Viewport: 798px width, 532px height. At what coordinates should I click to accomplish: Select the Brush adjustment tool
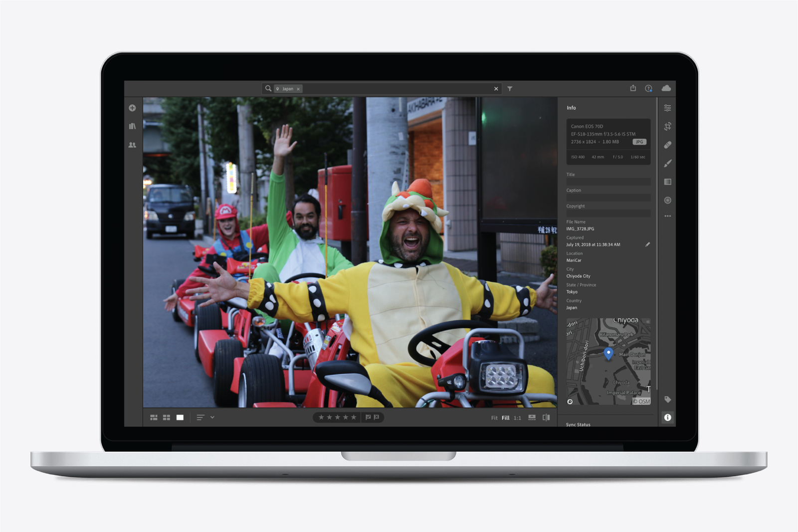(667, 163)
